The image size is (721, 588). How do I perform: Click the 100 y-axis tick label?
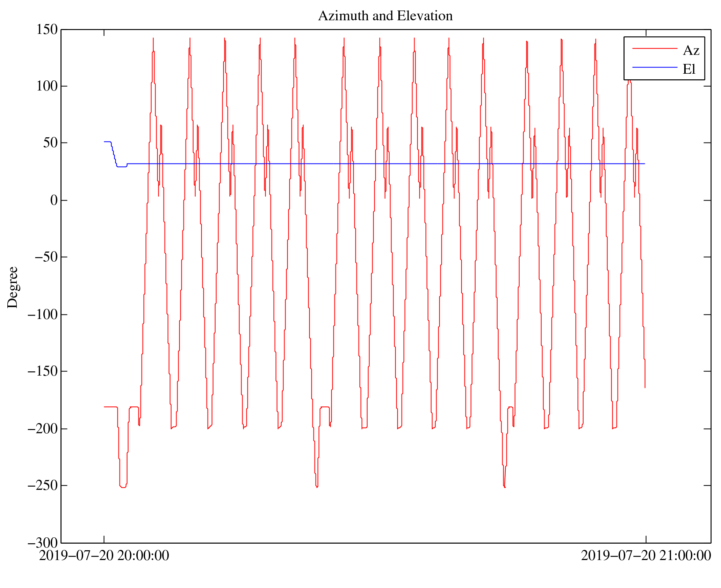pos(47,86)
